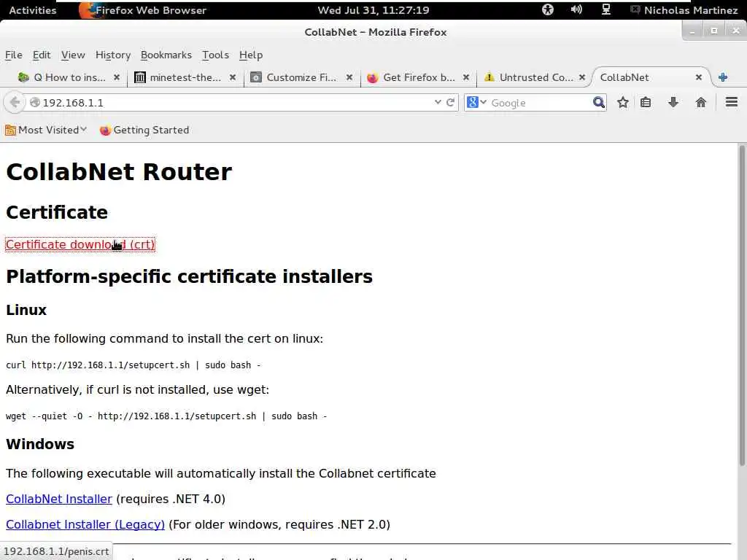747x560 pixels.
Task: Close the Get Firefox b... tab
Action: [x=466, y=77]
